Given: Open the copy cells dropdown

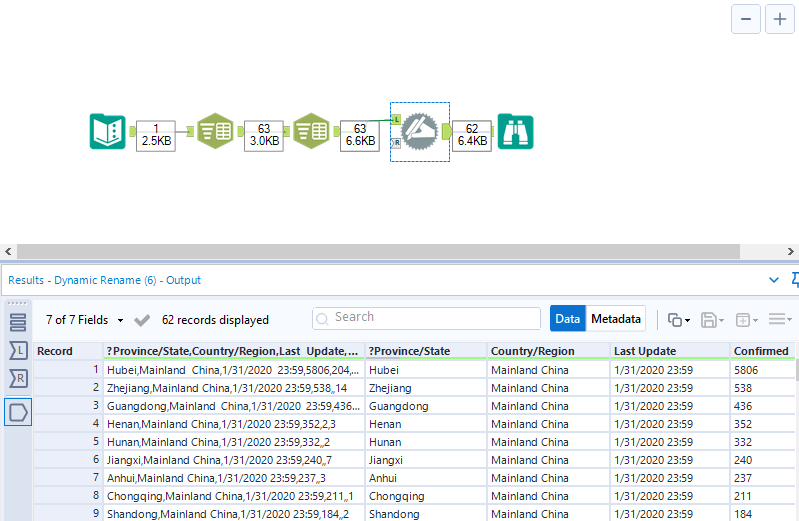Looking at the screenshot, I should click(x=679, y=320).
